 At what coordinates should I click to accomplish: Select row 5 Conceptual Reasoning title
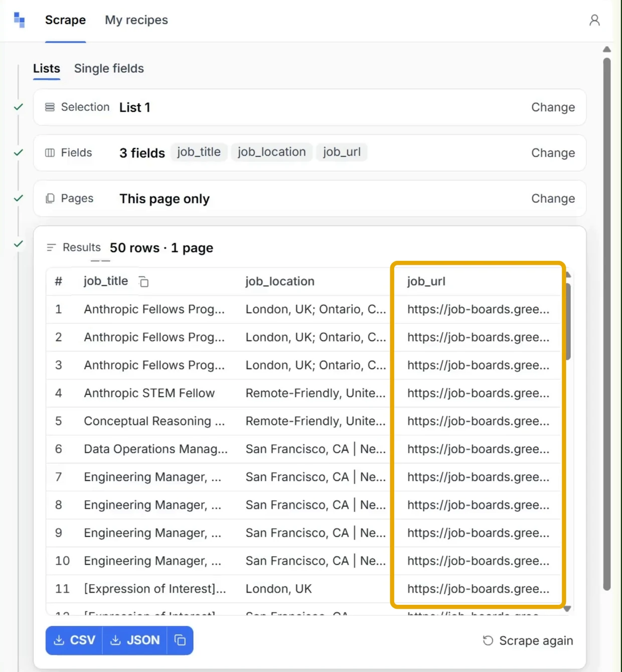(x=154, y=421)
